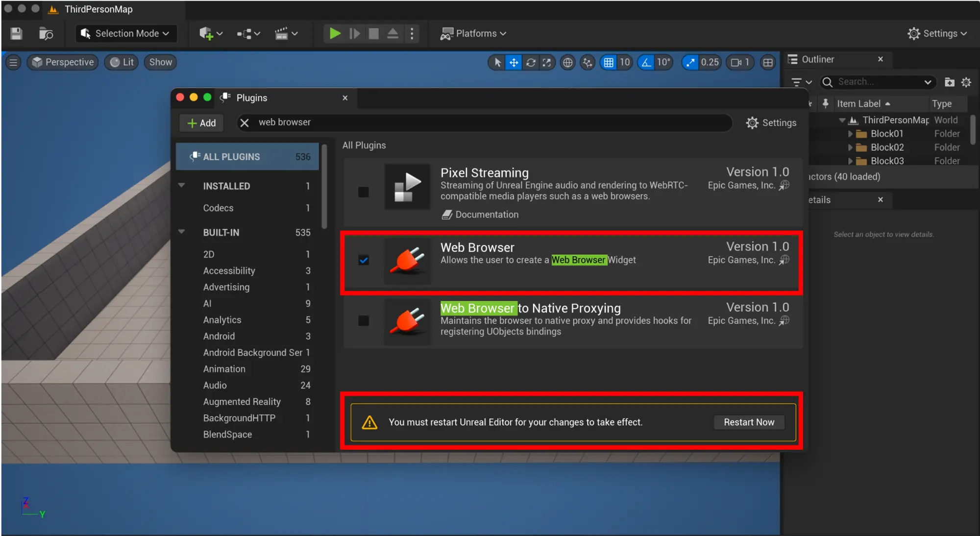Viewport: 980px width, 536px height.
Task: Open the Content Browser toolbar icon
Action: tap(46, 33)
